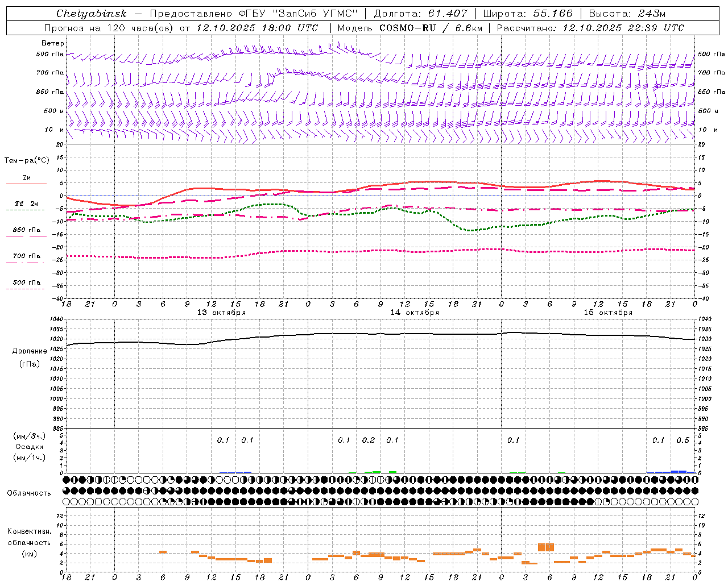Click the '0.5' precipitation amount value
Screen dimensions: 728x582
pyautogui.click(x=682, y=440)
